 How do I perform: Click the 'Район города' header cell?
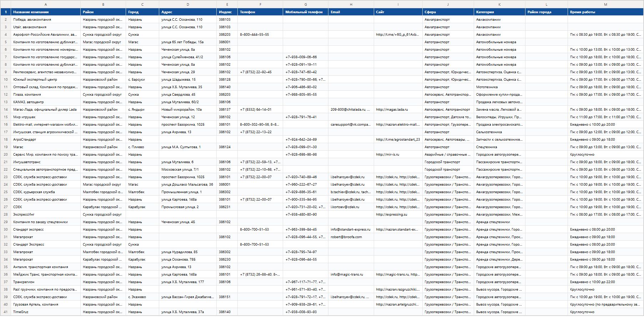point(547,12)
